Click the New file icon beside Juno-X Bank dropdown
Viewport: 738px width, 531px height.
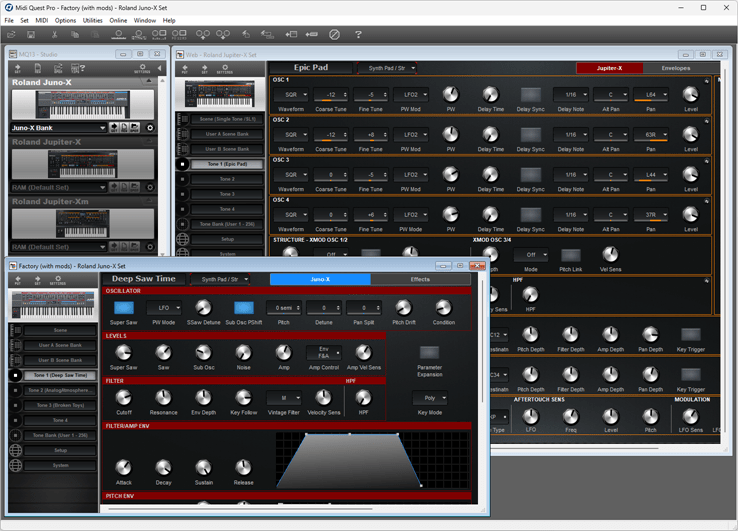pos(124,128)
